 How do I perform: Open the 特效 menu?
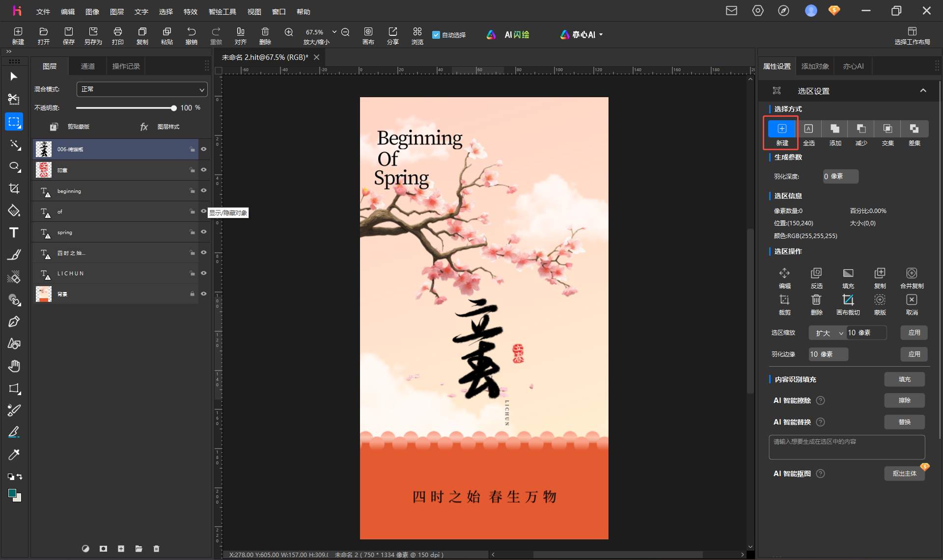pyautogui.click(x=190, y=11)
